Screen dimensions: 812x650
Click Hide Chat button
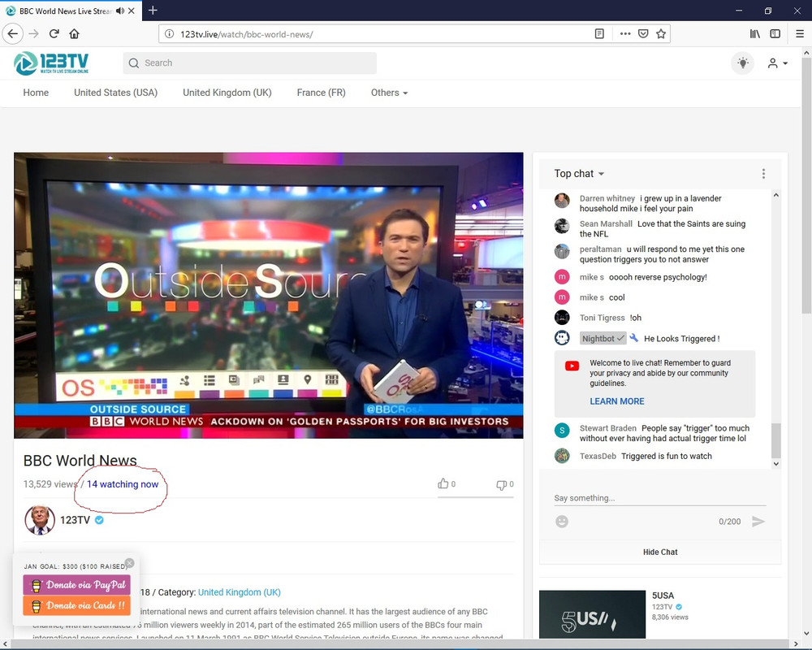point(660,552)
